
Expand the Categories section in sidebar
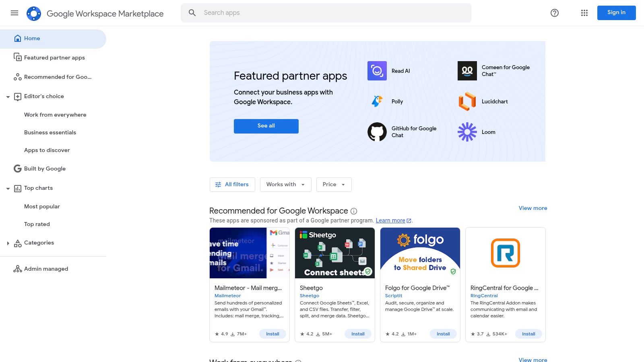coord(8,243)
